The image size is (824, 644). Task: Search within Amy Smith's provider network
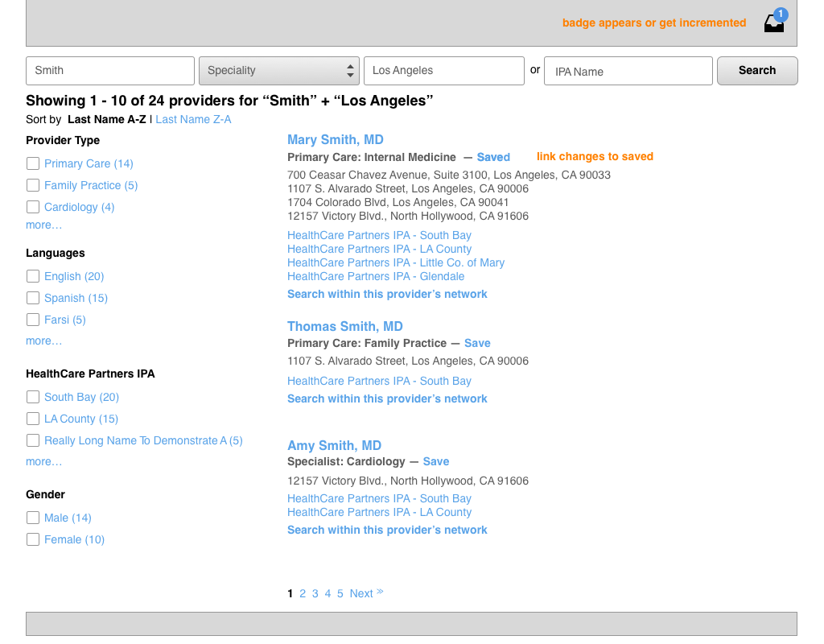tap(387, 530)
